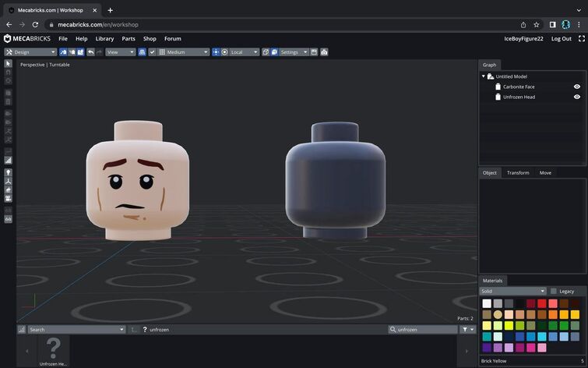Click the circle target icon before Local
Image resolution: width=588 pixels, height=368 pixels.
click(x=224, y=52)
